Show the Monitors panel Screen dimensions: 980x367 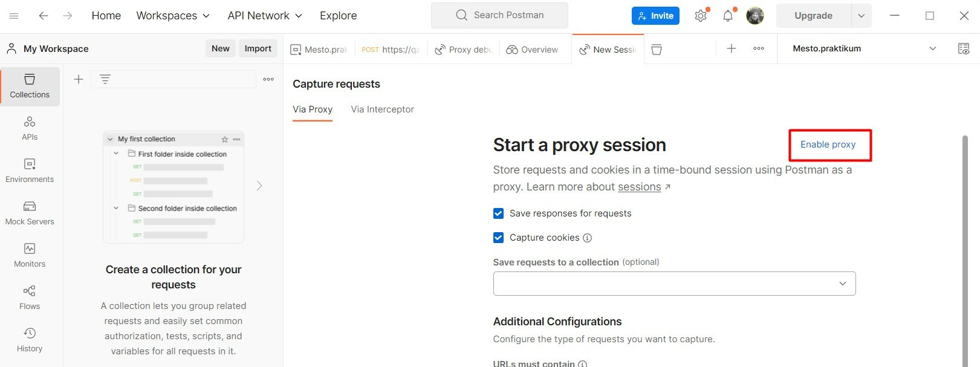point(30,256)
